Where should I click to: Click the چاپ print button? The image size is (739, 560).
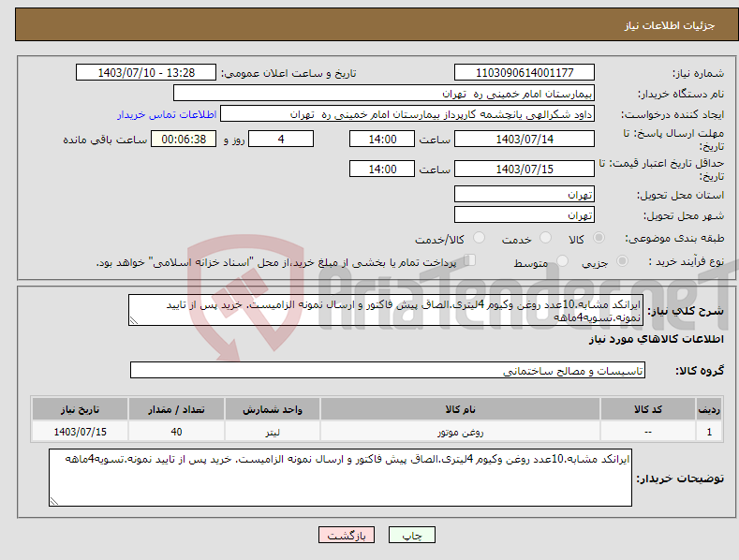click(412, 535)
